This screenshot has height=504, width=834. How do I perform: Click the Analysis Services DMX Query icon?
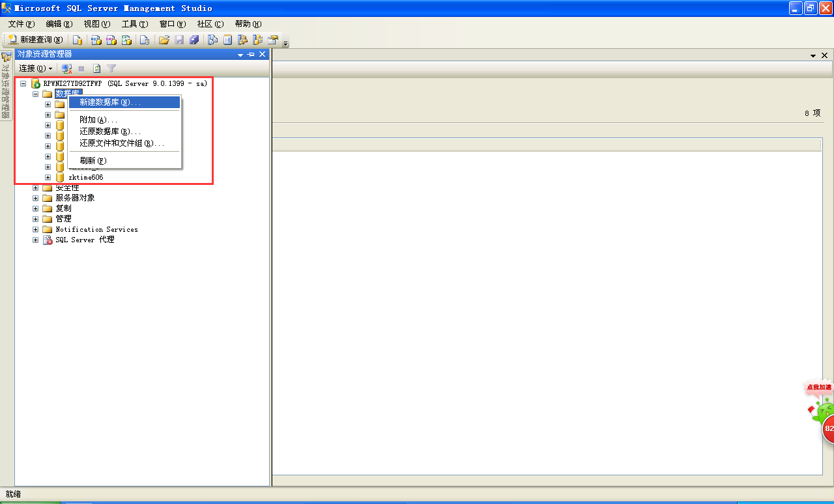(x=111, y=40)
